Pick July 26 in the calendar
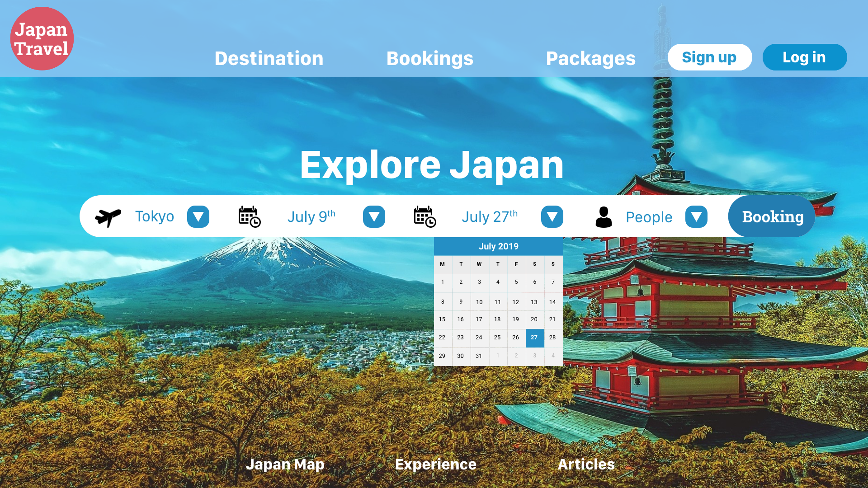The height and width of the screenshot is (488, 868). [516, 338]
